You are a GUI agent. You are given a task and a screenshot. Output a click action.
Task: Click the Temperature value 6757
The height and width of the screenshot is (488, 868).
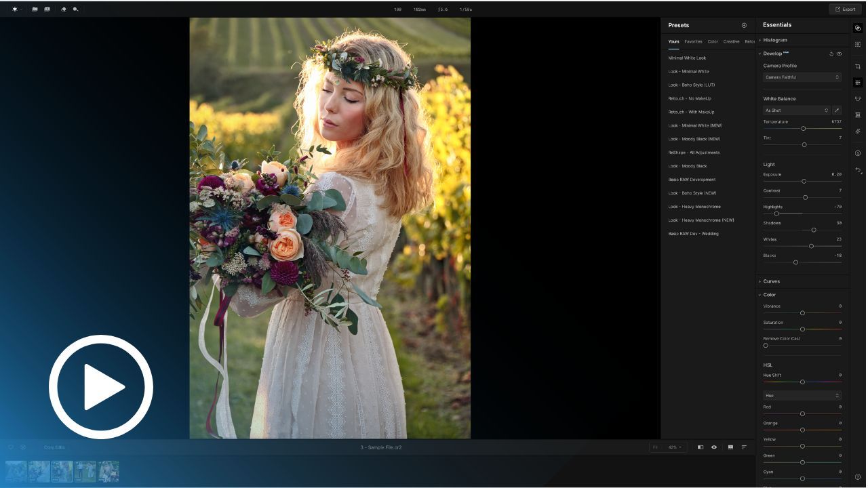tap(836, 122)
